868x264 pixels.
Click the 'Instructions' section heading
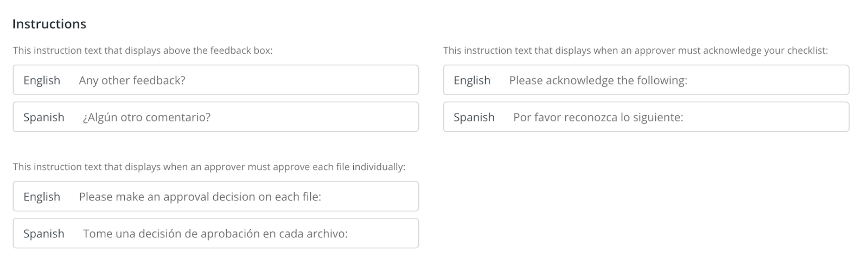tap(49, 24)
